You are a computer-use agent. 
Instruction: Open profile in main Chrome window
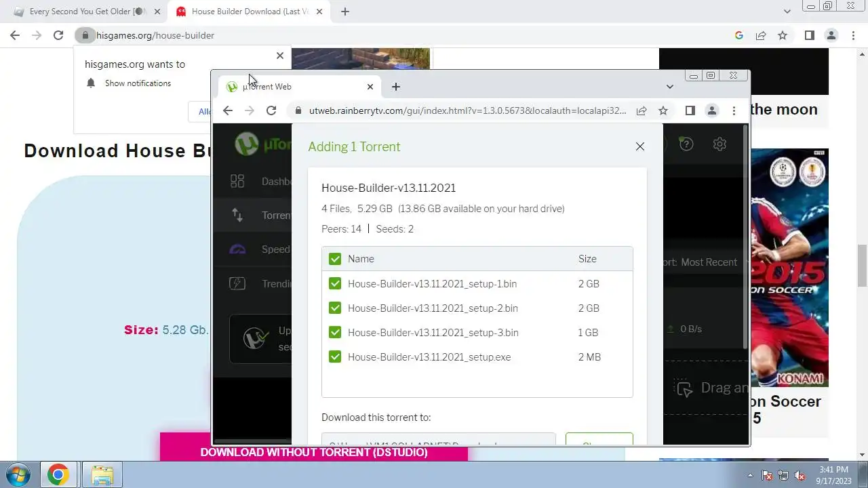click(x=831, y=35)
